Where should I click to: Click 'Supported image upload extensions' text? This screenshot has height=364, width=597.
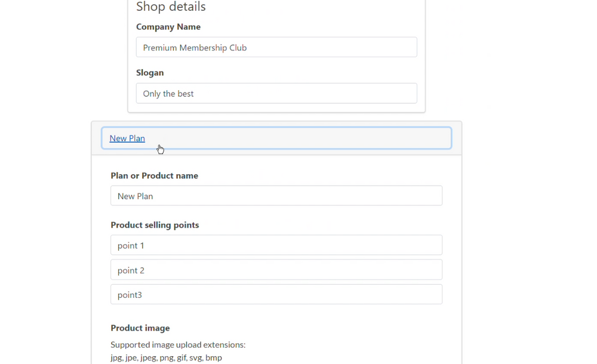[178, 344]
